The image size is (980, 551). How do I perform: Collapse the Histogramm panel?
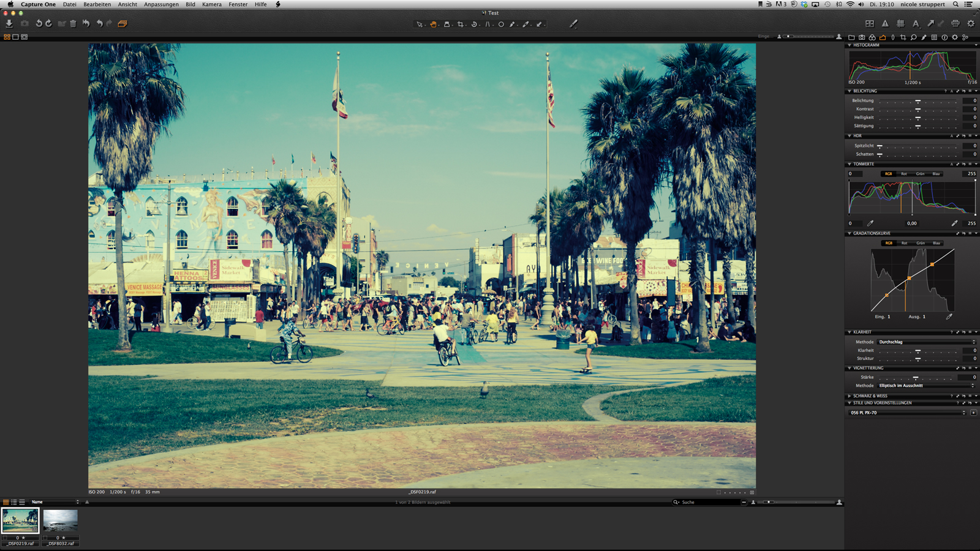[x=849, y=45]
